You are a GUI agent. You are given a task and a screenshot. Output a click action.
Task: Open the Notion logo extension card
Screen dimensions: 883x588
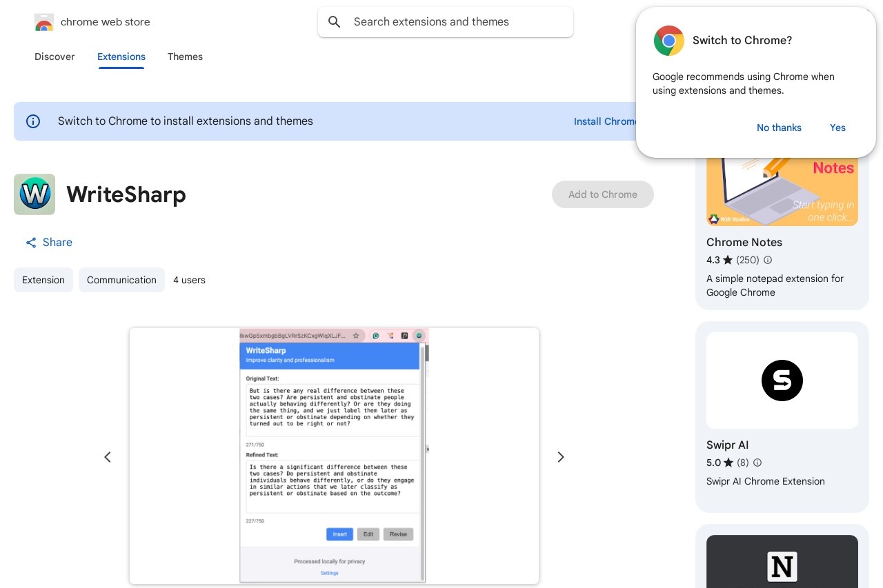point(782,562)
